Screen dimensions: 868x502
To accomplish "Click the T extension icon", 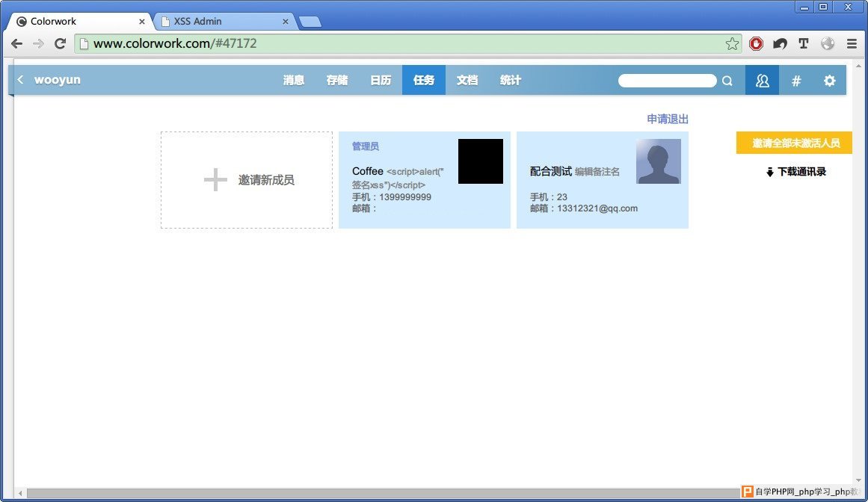I will pos(804,43).
